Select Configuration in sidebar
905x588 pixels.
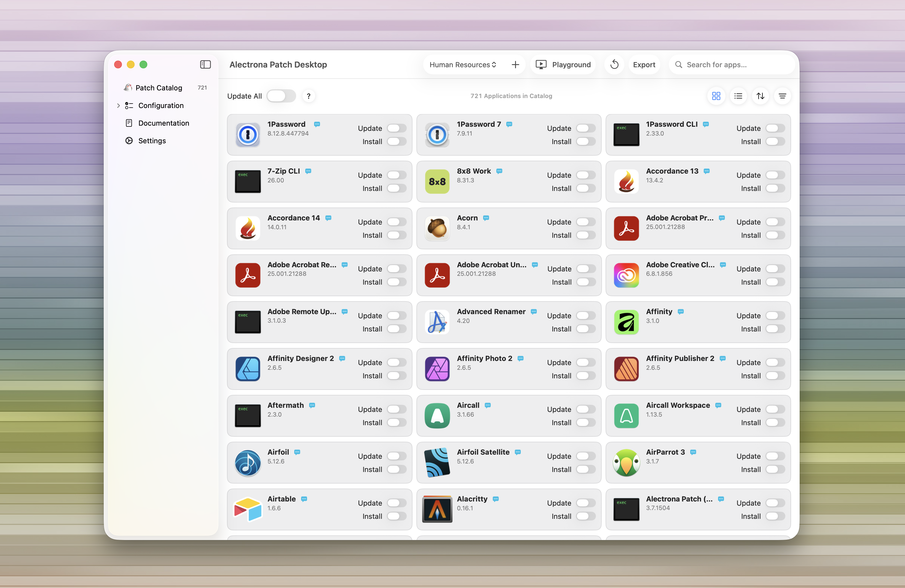click(163, 106)
